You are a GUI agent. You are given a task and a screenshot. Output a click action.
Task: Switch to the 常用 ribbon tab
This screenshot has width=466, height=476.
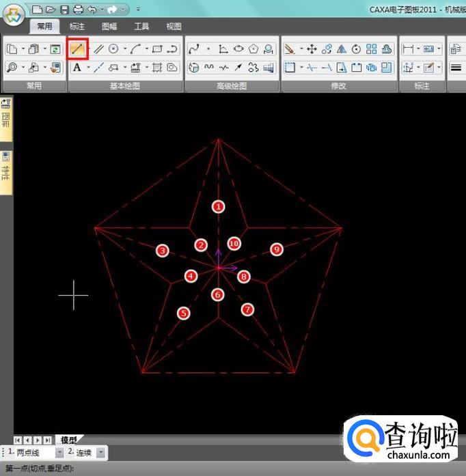click(44, 27)
